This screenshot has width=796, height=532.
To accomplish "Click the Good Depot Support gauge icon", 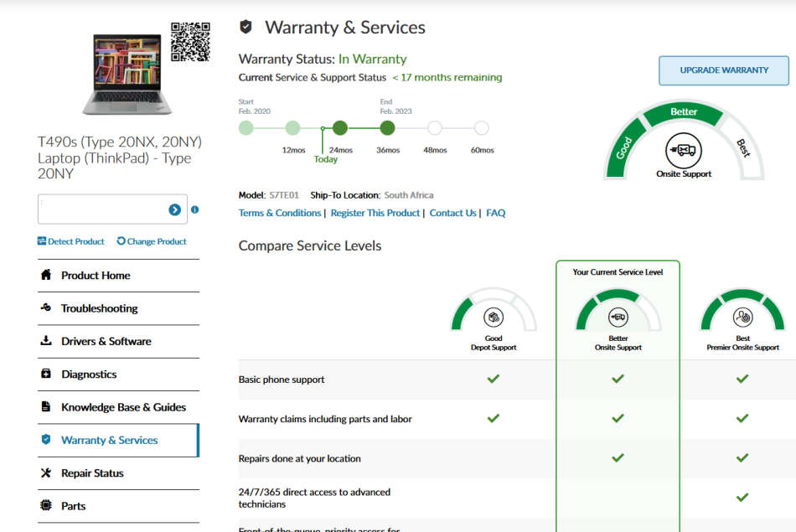I will [x=494, y=318].
